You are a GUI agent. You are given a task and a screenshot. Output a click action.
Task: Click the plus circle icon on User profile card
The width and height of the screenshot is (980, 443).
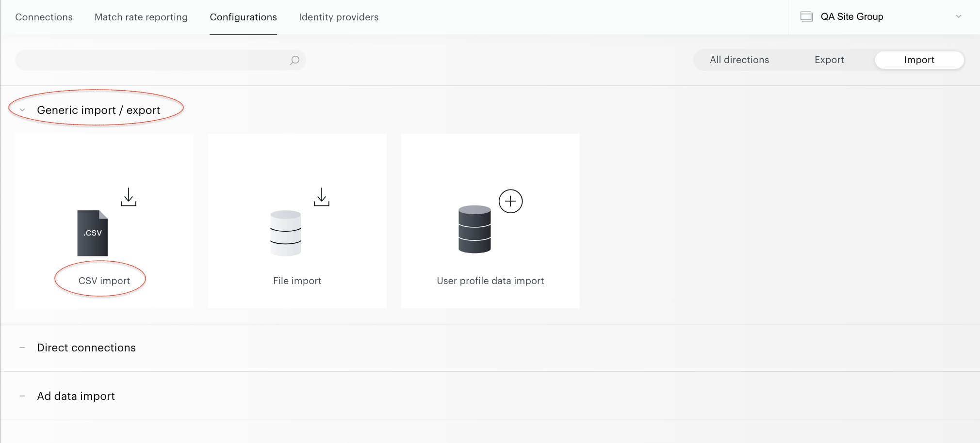[511, 201]
